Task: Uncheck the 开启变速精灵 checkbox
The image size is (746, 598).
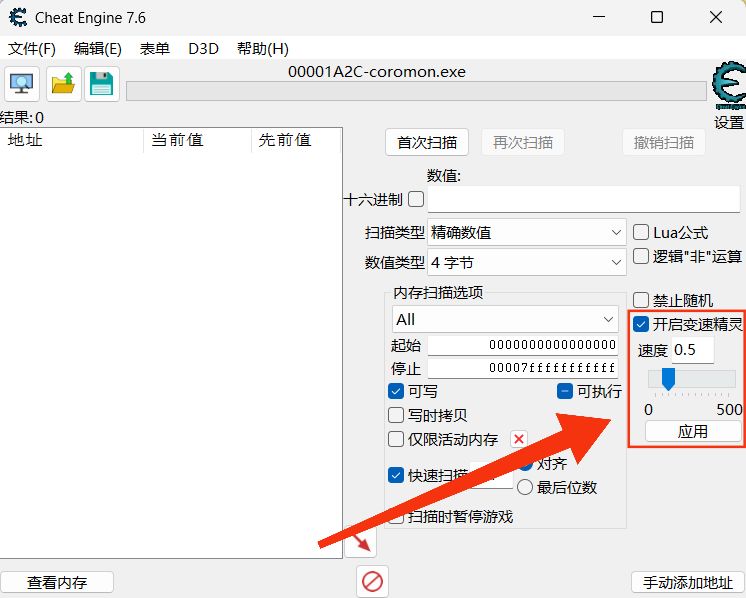Action: (641, 324)
